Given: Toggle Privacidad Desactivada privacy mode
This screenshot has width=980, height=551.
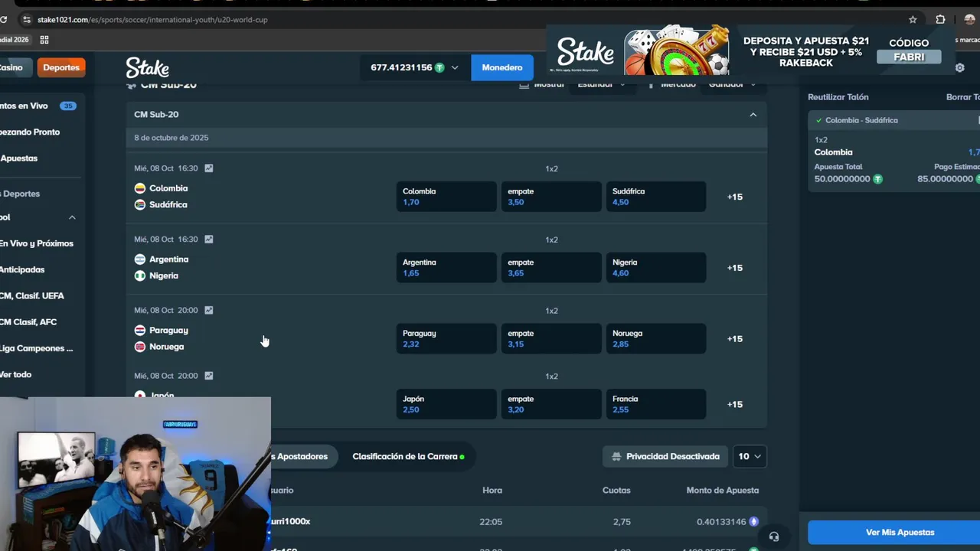Looking at the screenshot, I should point(665,456).
